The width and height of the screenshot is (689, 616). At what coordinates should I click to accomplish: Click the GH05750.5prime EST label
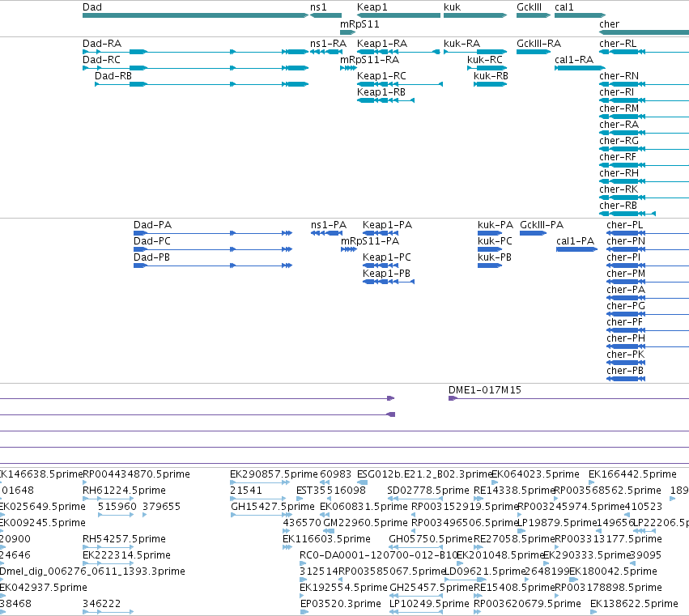(431, 539)
